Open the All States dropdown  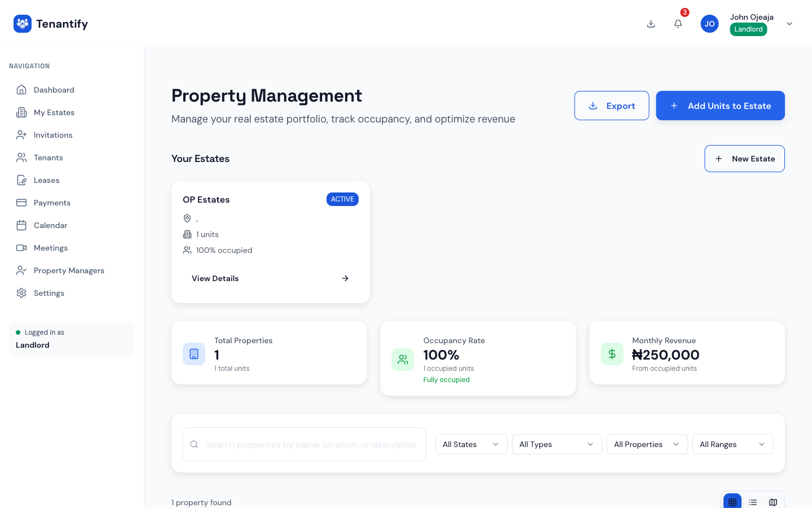click(471, 444)
